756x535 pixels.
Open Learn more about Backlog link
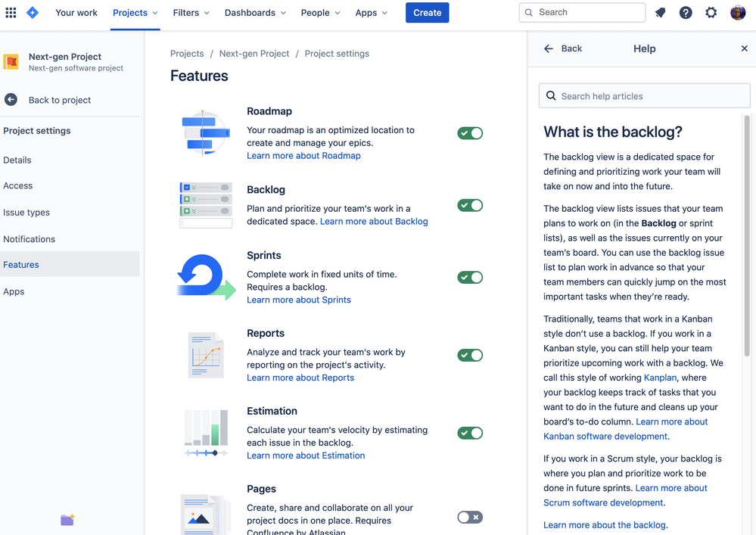point(374,221)
